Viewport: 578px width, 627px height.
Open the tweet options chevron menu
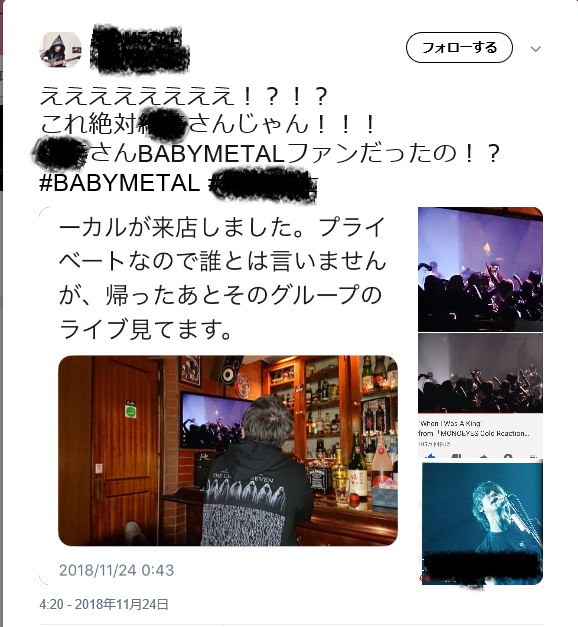click(x=536, y=49)
